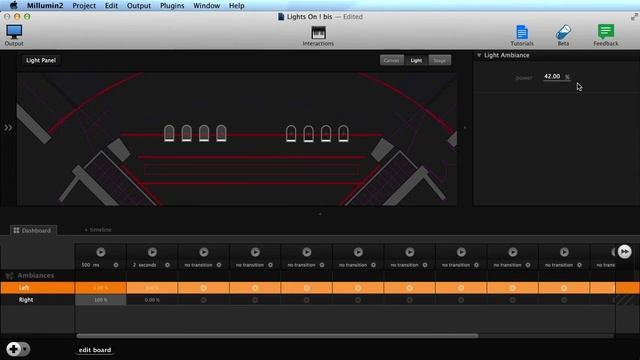Click the dashboard horizontal scrollbar
The width and height of the screenshot is (640, 360).
pos(277,336)
